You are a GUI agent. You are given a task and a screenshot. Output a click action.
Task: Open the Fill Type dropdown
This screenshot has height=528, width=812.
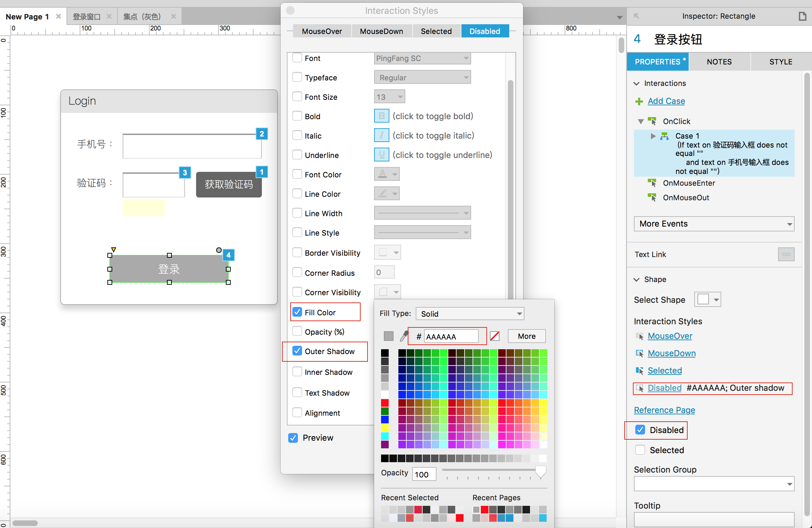[x=470, y=314]
